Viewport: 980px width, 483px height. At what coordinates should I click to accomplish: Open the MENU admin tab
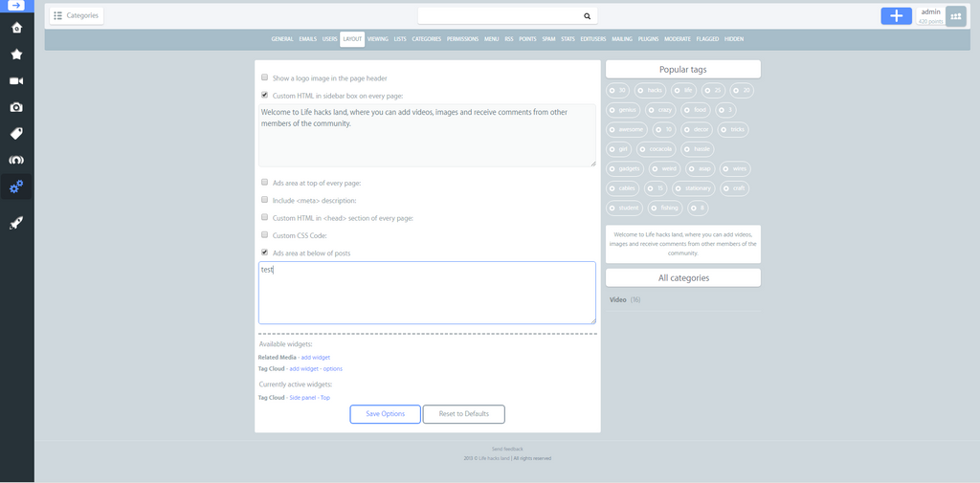coord(491,39)
